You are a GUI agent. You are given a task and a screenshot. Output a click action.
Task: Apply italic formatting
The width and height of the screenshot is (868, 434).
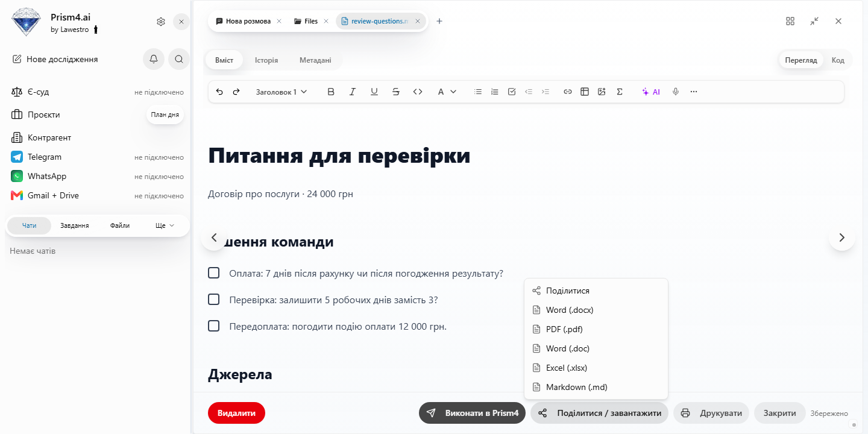coord(353,92)
